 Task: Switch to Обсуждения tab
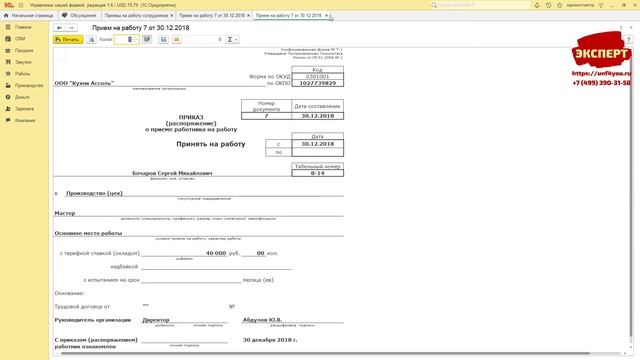click(x=79, y=16)
